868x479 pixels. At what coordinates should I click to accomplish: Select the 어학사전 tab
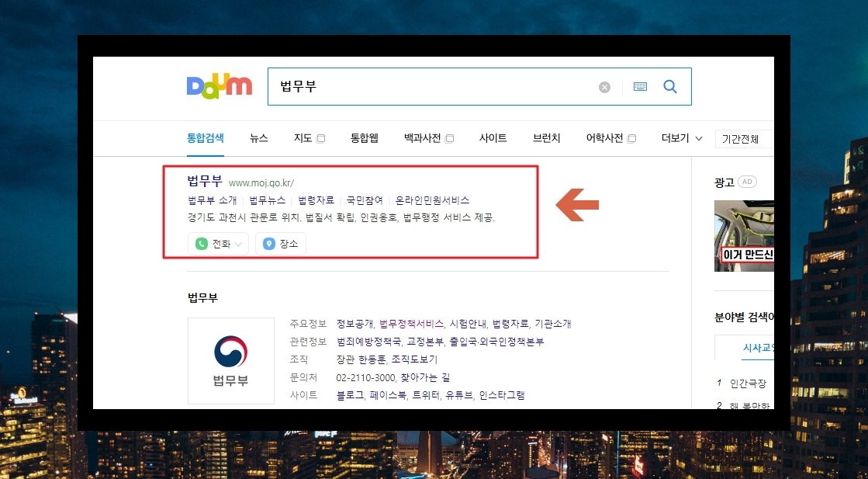click(x=604, y=138)
